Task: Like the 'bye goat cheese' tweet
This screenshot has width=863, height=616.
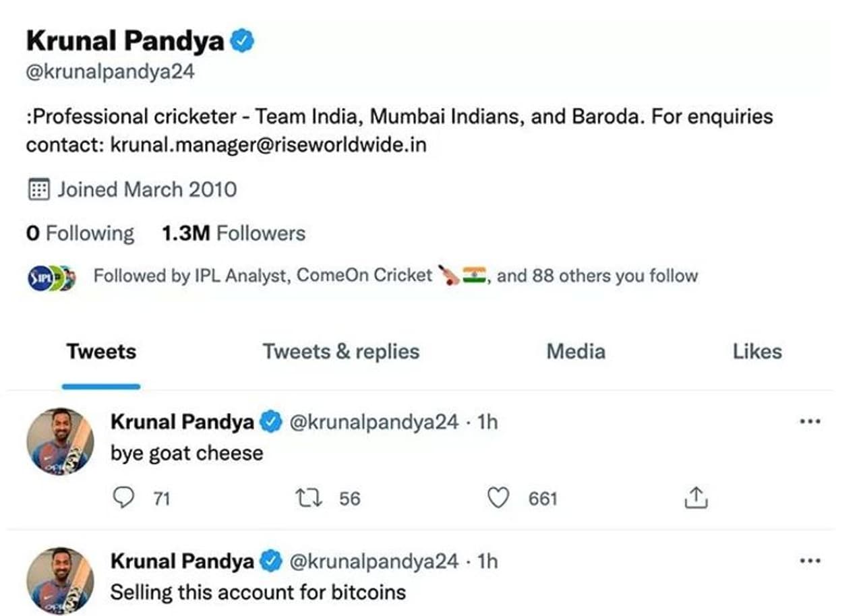Action: [x=498, y=498]
